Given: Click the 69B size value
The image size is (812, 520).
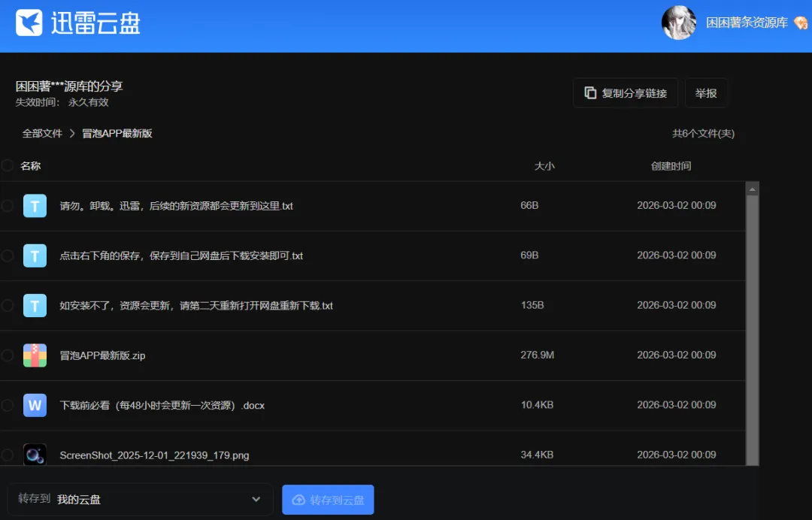Looking at the screenshot, I should click(529, 255).
